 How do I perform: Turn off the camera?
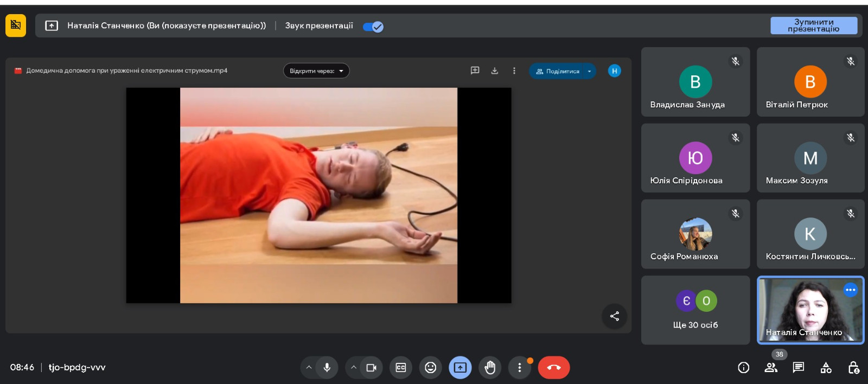click(x=372, y=368)
